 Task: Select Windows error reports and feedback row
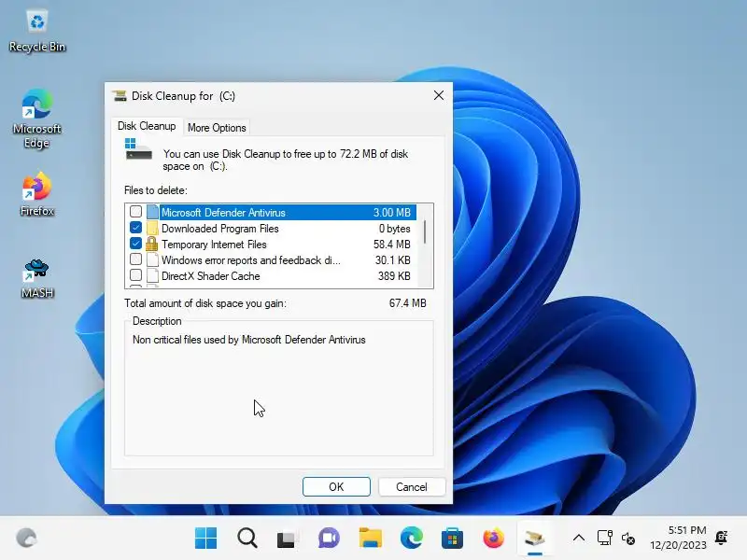coord(271,260)
